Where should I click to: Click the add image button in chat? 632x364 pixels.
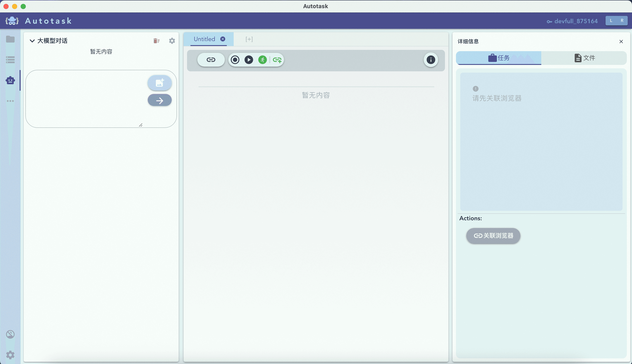pos(160,83)
